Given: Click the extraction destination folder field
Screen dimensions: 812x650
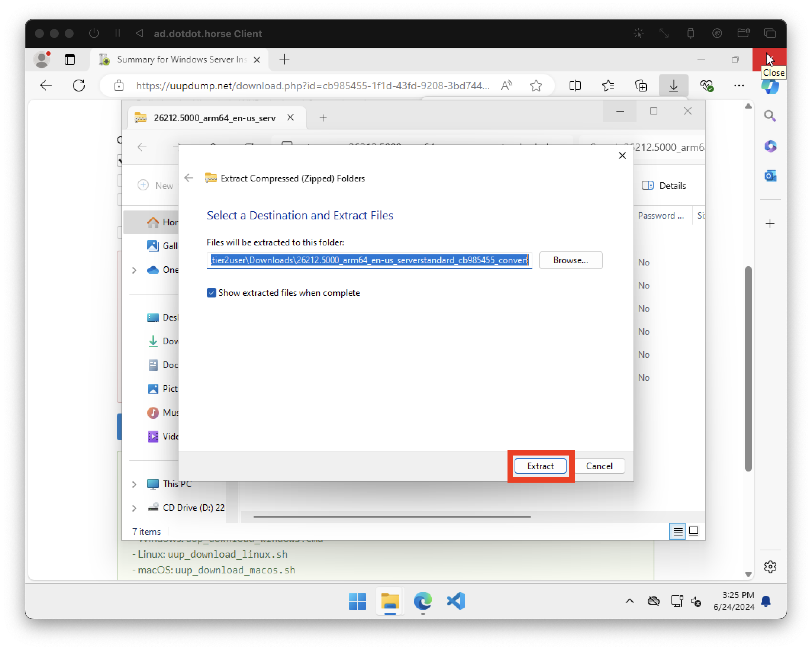Looking at the screenshot, I should (369, 260).
